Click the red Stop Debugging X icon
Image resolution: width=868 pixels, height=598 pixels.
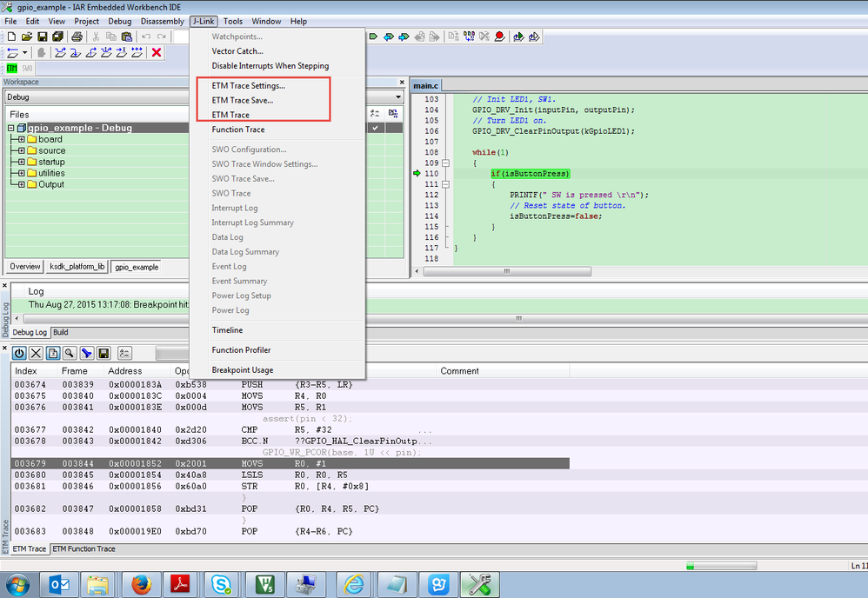(x=157, y=53)
